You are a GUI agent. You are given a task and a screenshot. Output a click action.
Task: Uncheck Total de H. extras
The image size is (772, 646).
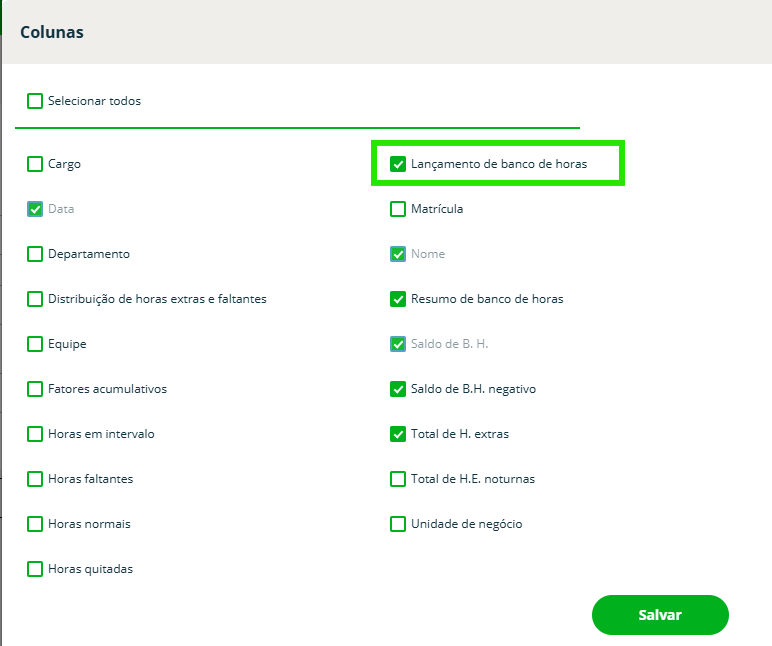(398, 434)
